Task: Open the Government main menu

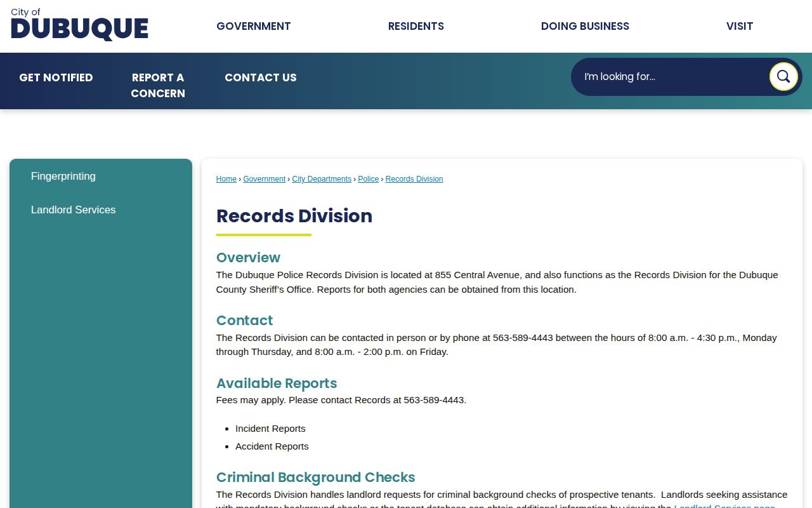Action: coord(254,26)
